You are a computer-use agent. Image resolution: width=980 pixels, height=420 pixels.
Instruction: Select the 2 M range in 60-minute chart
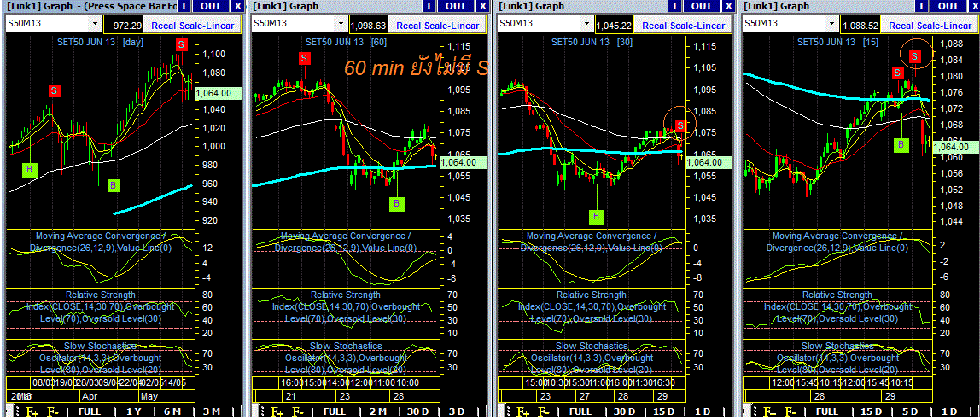(x=378, y=411)
